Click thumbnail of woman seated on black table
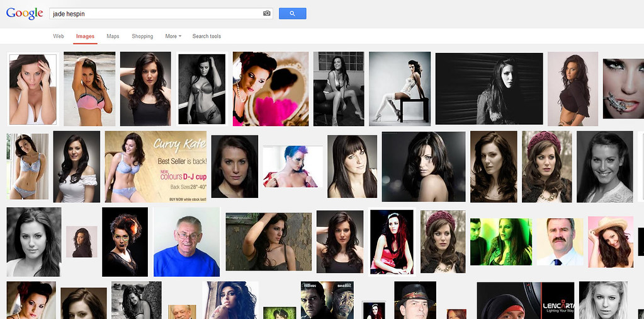The height and width of the screenshot is (319, 644). 400,88
